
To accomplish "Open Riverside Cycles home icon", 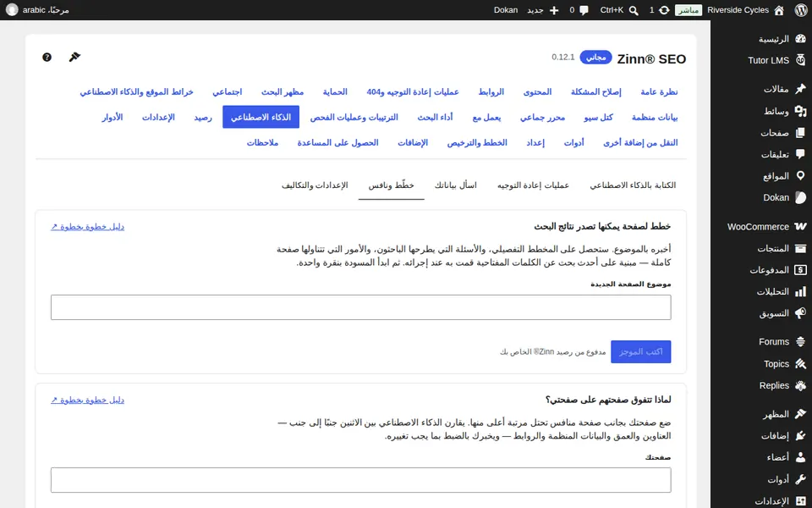I will point(779,10).
